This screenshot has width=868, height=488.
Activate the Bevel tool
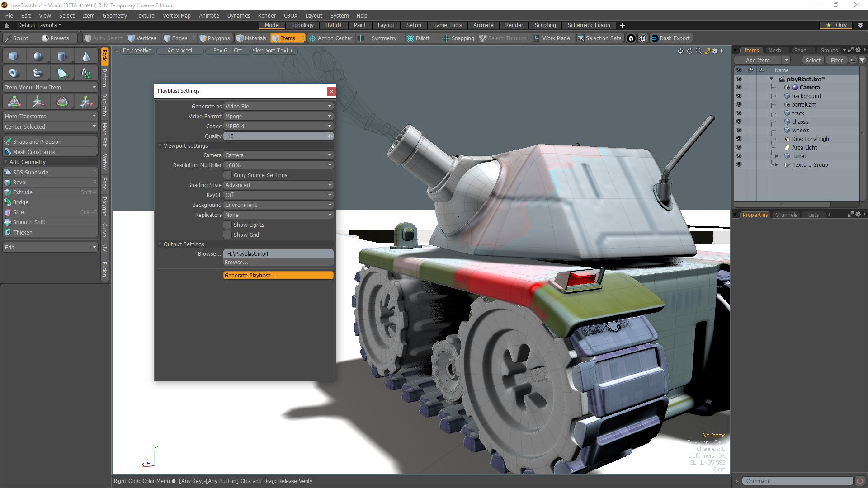coord(20,183)
